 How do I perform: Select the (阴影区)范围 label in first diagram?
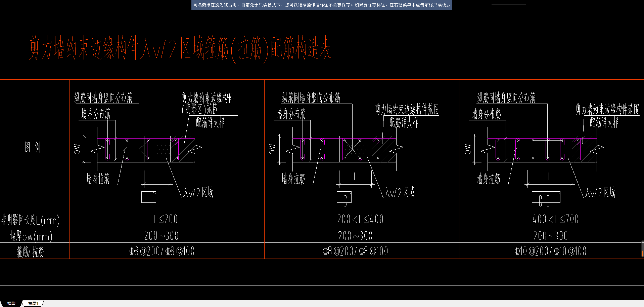click(200, 109)
